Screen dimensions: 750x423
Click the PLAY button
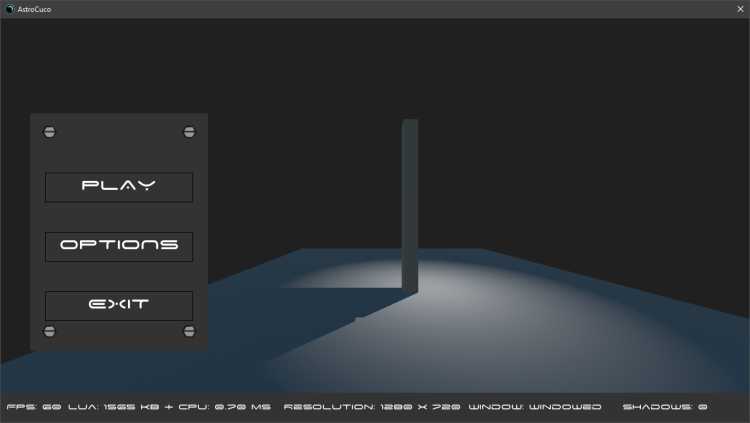click(119, 187)
